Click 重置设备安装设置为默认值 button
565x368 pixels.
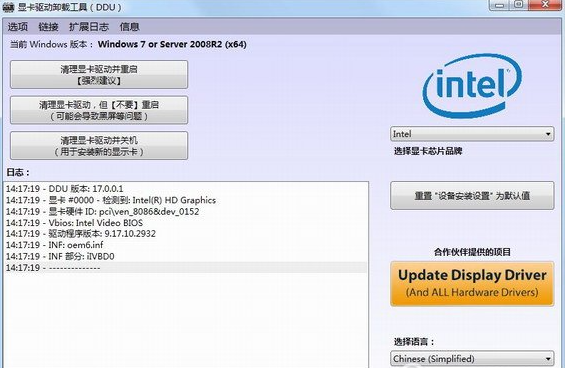click(472, 196)
